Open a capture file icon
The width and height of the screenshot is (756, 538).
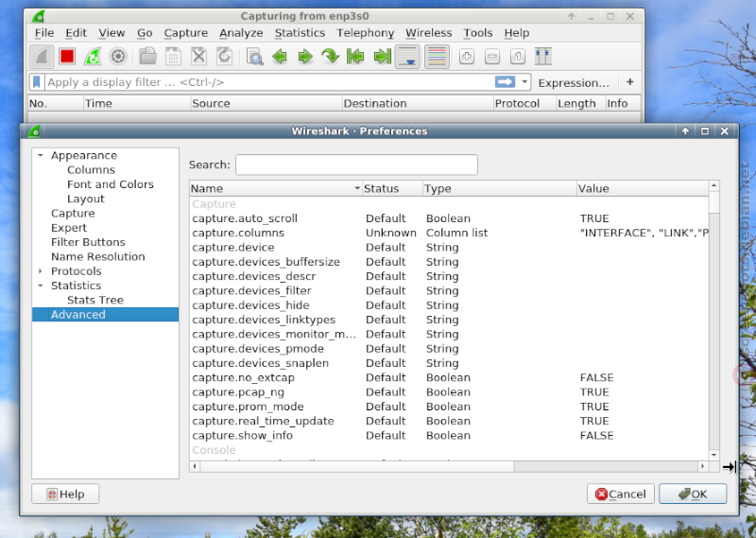[148, 57]
